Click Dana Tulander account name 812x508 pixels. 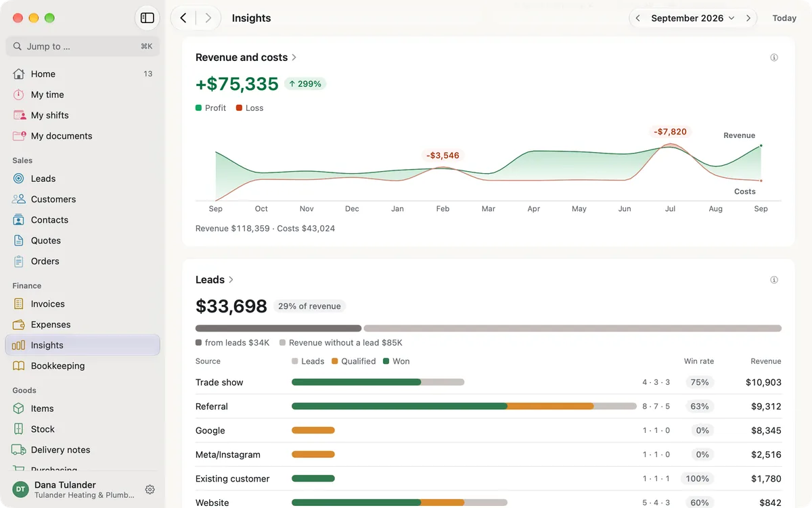(65, 485)
